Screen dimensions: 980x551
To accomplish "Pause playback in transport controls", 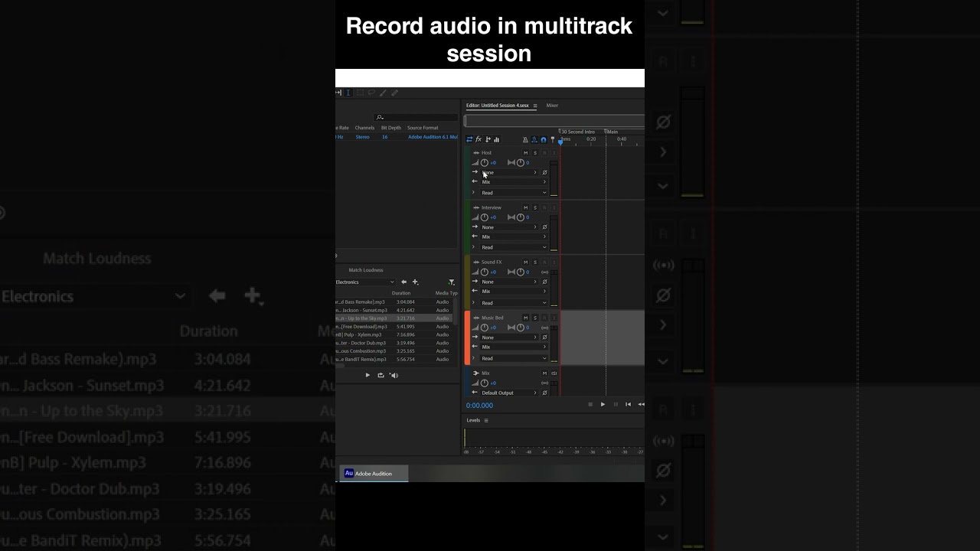I will pyautogui.click(x=616, y=404).
